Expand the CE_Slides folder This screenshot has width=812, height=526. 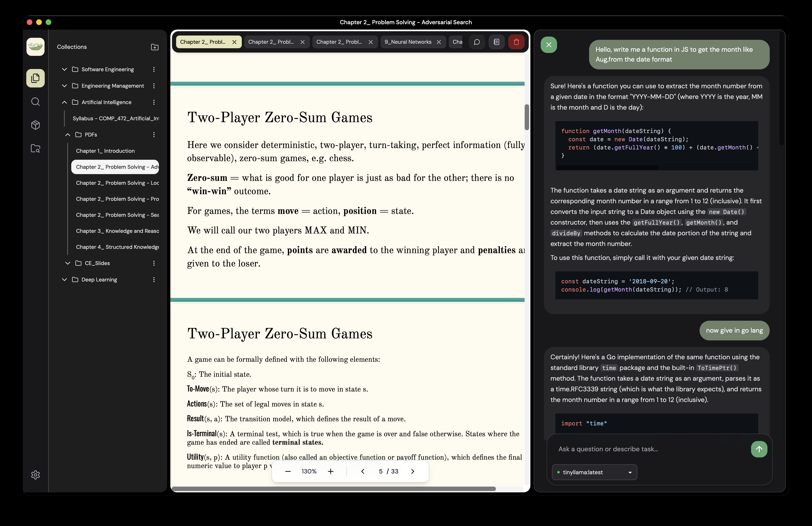point(68,263)
